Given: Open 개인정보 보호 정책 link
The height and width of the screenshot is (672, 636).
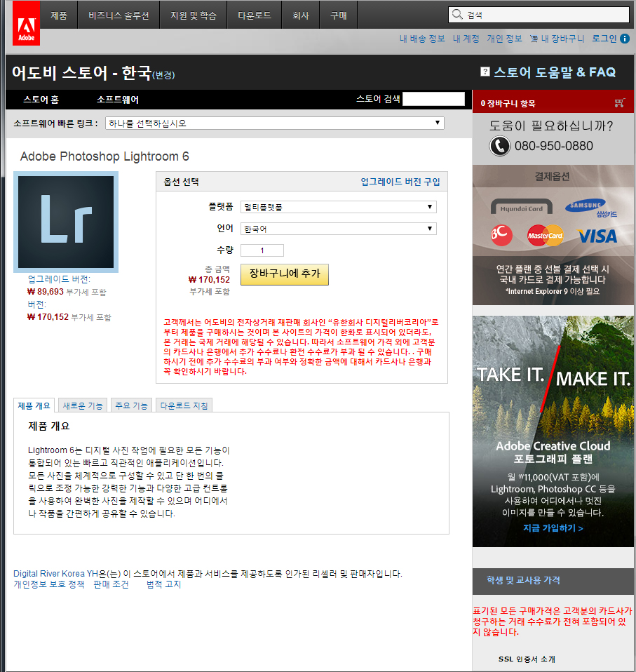Looking at the screenshot, I should point(49,584).
